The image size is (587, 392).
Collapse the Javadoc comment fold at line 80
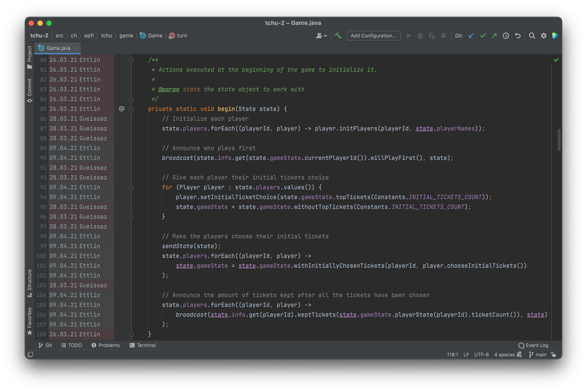(x=131, y=60)
